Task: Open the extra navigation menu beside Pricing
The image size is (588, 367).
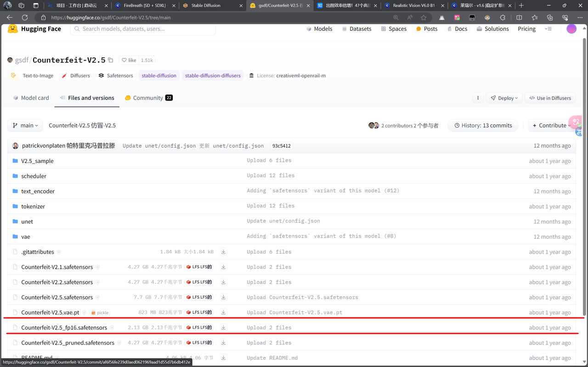Action: (548, 28)
